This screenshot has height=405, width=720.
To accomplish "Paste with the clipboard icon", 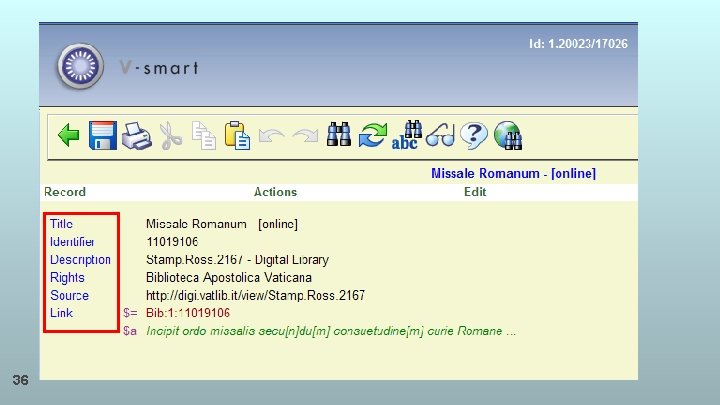I will coord(237,136).
